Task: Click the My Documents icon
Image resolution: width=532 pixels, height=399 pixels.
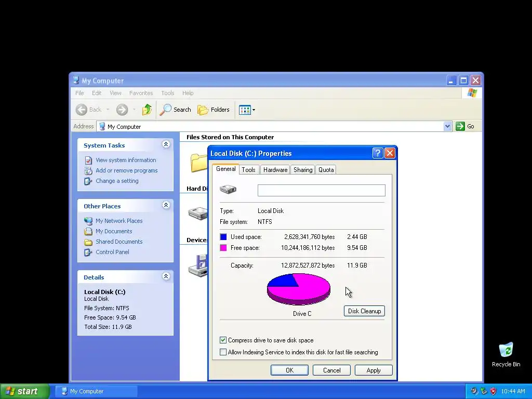Action: 88,231
